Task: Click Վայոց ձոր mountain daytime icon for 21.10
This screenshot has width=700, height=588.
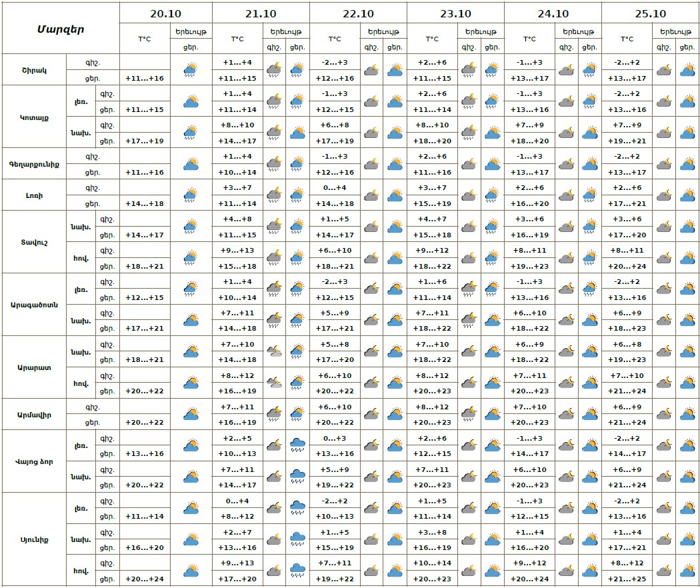Action: coord(298,445)
